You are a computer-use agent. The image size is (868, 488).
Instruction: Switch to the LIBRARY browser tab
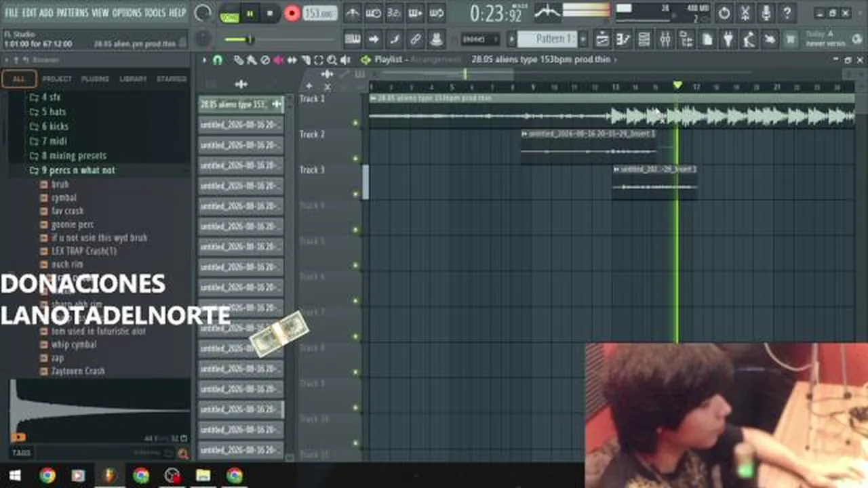click(x=133, y=79)
